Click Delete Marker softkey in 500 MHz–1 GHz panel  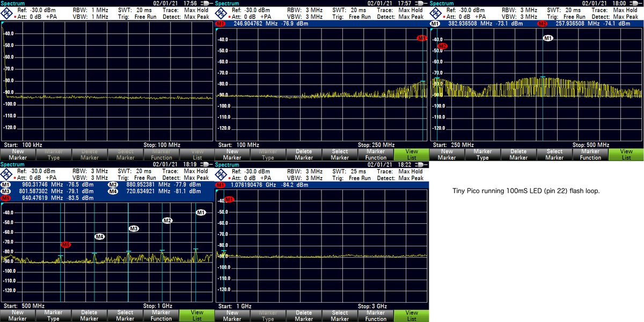pyautogui.click(x=89, y=316)
